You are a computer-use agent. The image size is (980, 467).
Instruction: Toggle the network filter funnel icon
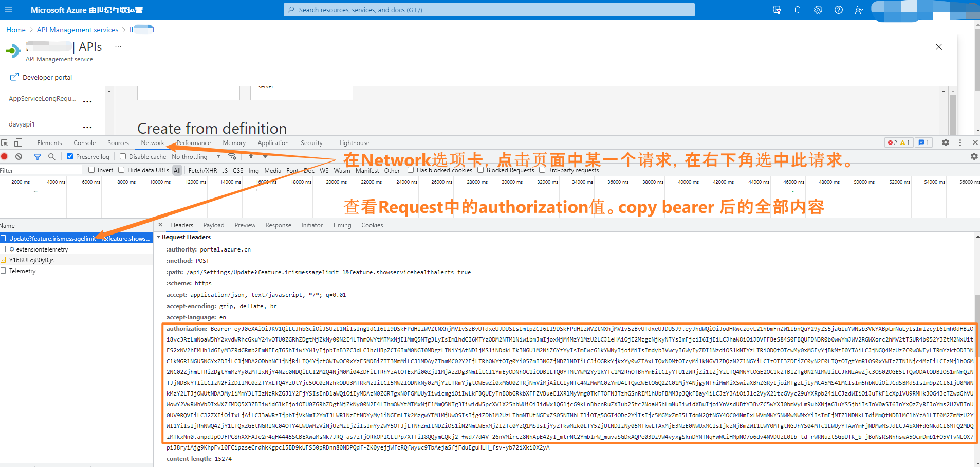point(38,156)
